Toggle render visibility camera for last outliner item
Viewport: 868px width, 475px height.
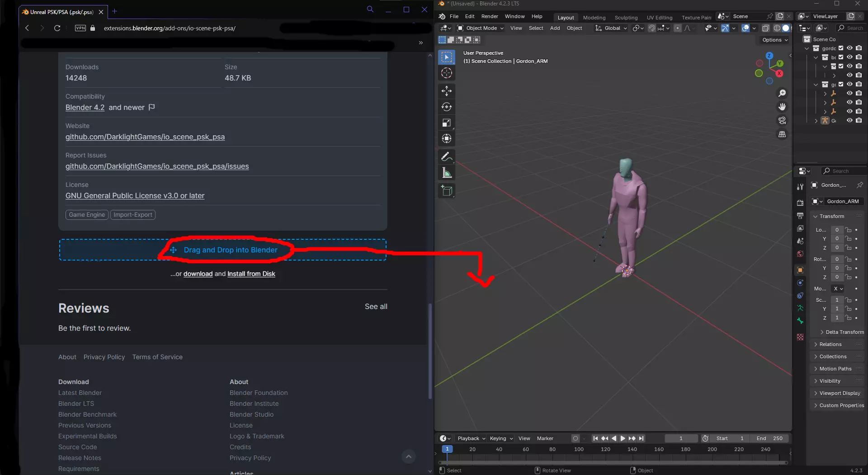pyautogui.click(x=859, y=120)
